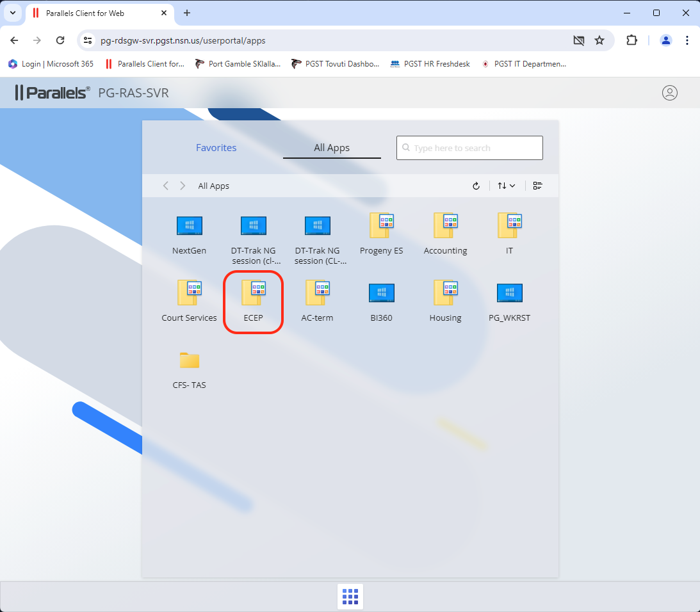
Task: Go forward in app folder navigation
Action: pos(183,186)
